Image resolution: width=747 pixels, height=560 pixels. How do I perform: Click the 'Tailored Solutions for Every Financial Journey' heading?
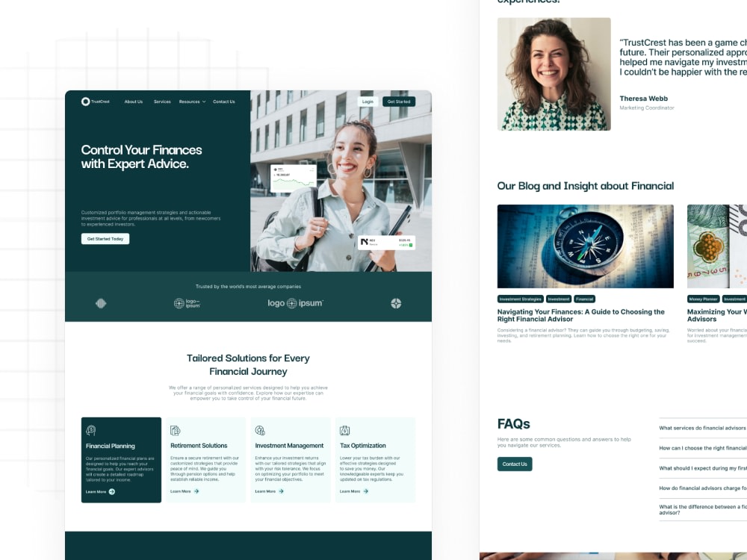248,365
